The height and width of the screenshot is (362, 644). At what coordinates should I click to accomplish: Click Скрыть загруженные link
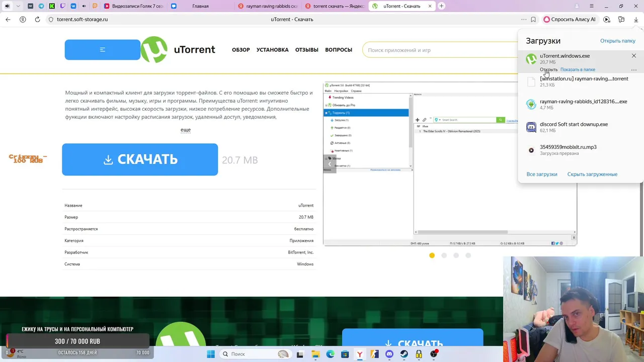[x=592, y=174]
